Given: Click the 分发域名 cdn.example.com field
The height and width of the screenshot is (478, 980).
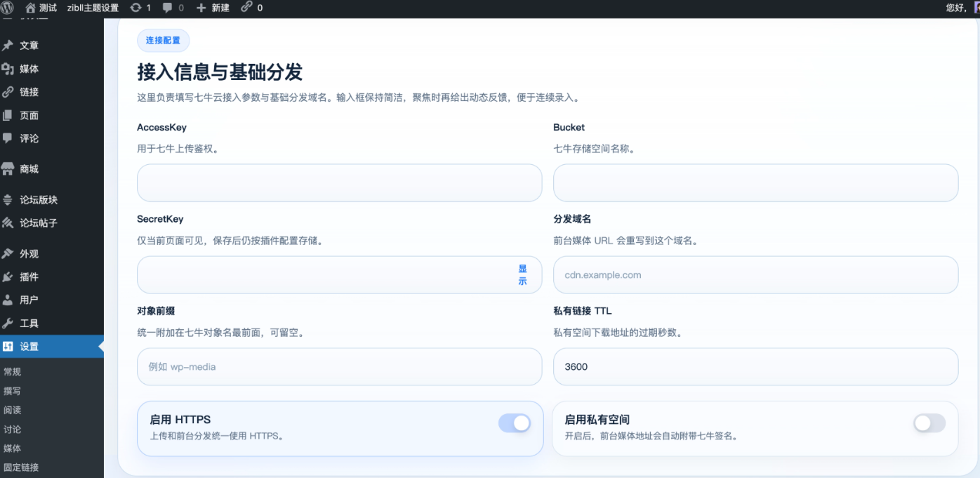Looking at the screenshot, I should (x=755, y=275).
